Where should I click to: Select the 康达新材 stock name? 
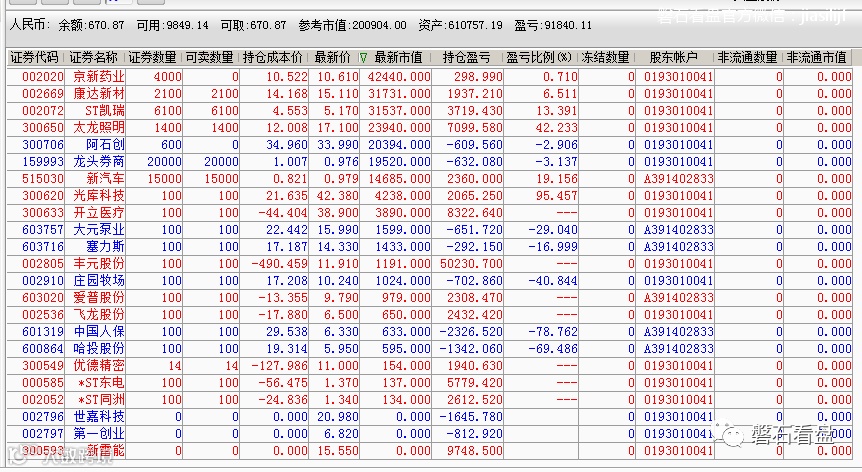pos(99,93)
